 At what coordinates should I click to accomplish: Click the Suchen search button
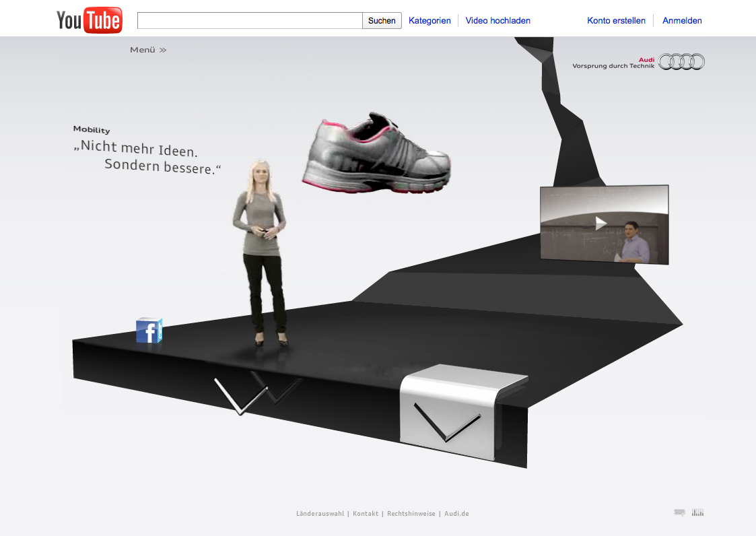coord(382,21)
